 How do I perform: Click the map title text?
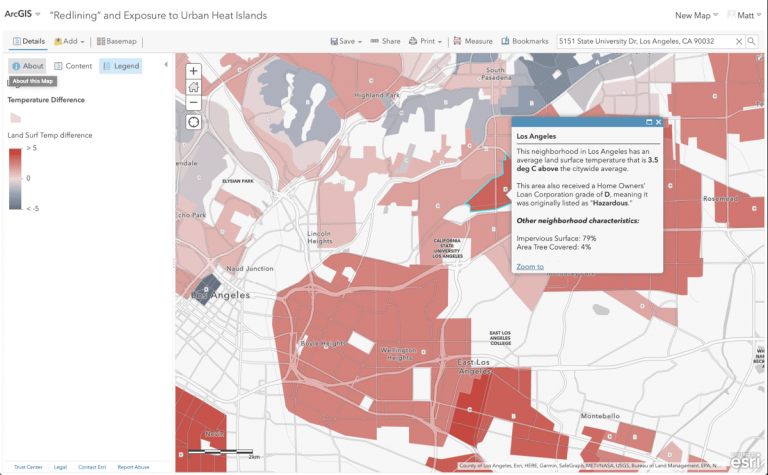click(x=159, y=15)
